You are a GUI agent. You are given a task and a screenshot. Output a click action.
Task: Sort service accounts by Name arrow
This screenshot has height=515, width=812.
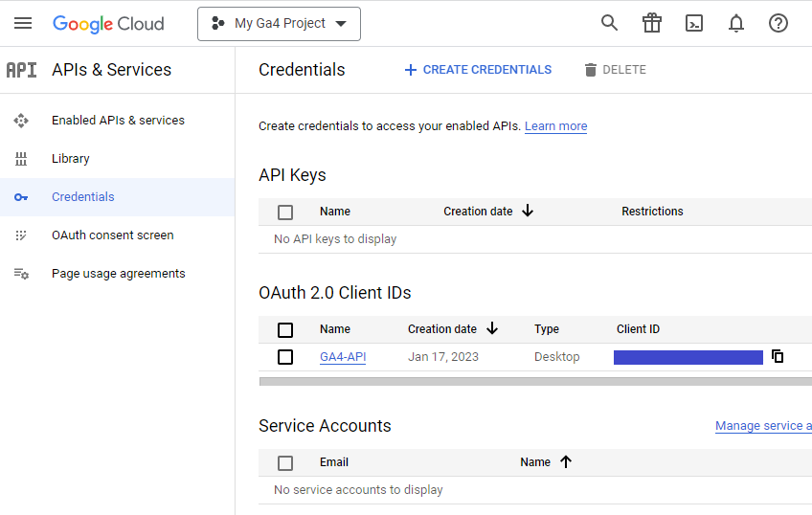click(x=566, y=461)
